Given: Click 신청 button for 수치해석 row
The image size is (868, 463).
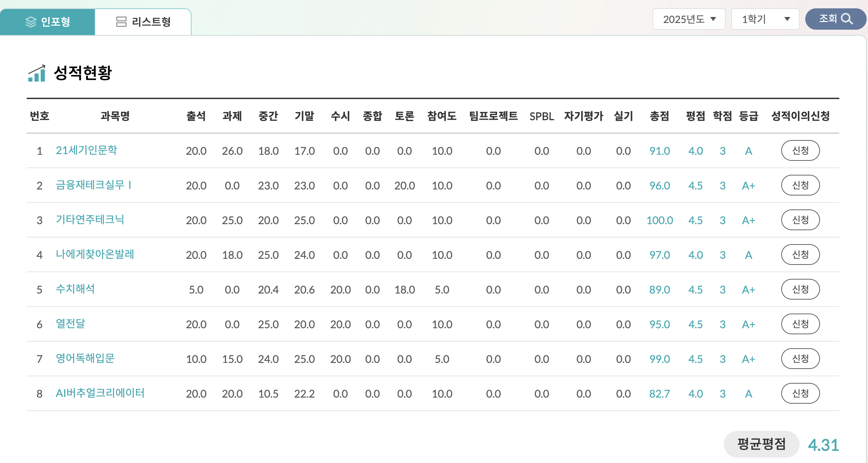Looking at the screenshot, I should 800,290.
